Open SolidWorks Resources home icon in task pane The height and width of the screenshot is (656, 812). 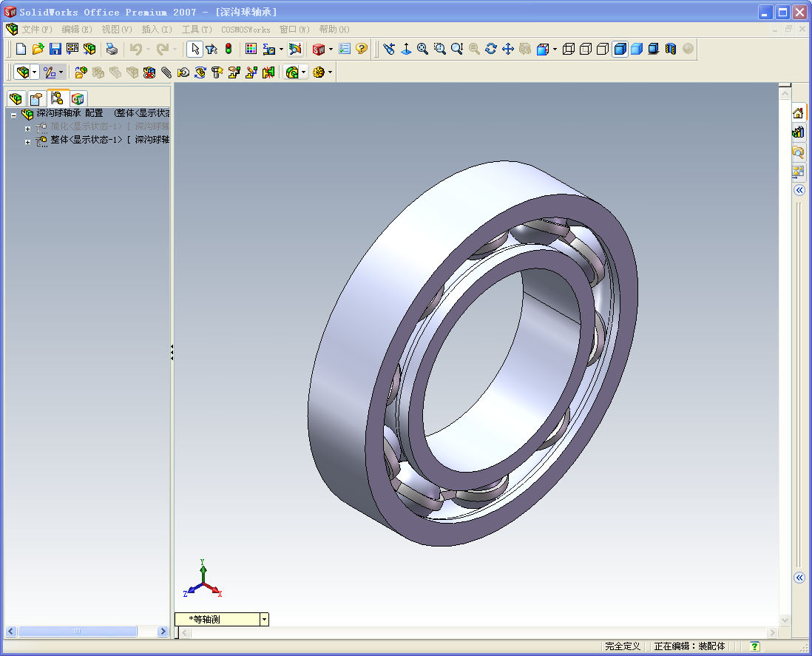click(x=798, y=112)
